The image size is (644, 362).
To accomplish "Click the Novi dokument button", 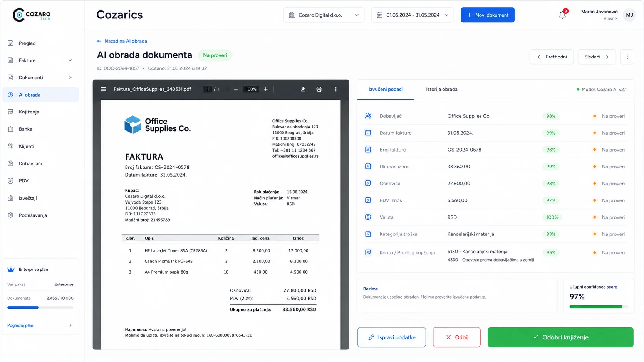I will [x=488, y=15].
